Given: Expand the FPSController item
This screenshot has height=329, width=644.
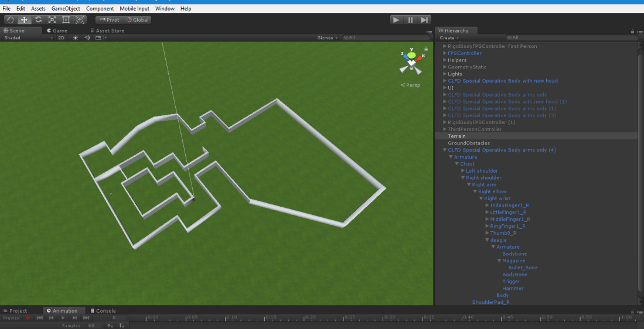Looking at the screenshot, I should (445, 53).
